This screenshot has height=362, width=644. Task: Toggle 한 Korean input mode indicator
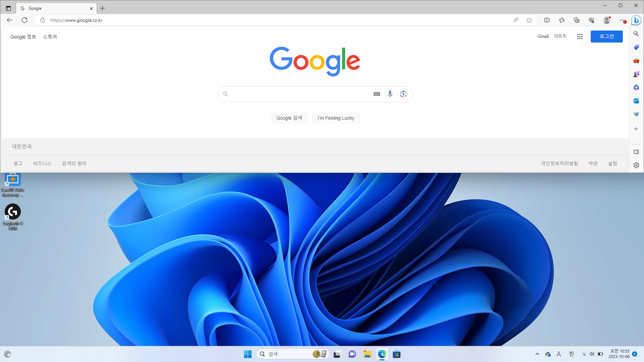pyautogui.click(x=572, y=354)
